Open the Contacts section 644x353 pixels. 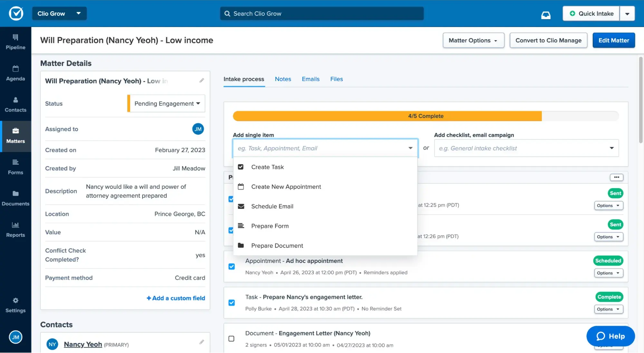coord(15,104)
